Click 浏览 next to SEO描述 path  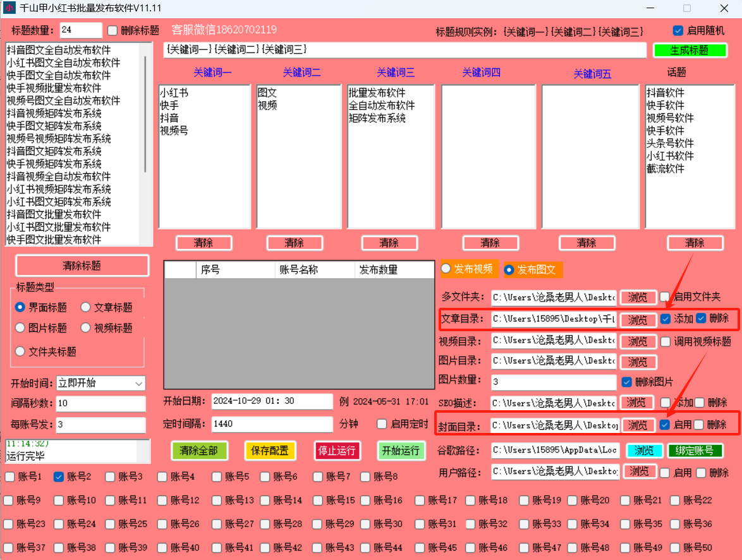tap(636, 403)
